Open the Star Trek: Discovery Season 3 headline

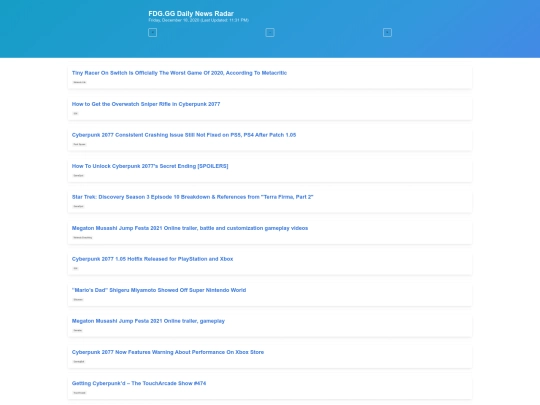[193, 197]
